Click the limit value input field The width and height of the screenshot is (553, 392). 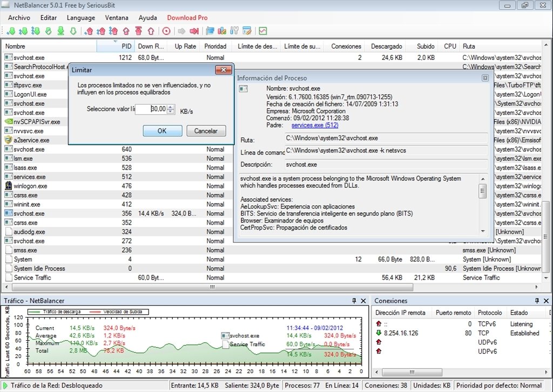pyautogui.click(x=151, y=109)
